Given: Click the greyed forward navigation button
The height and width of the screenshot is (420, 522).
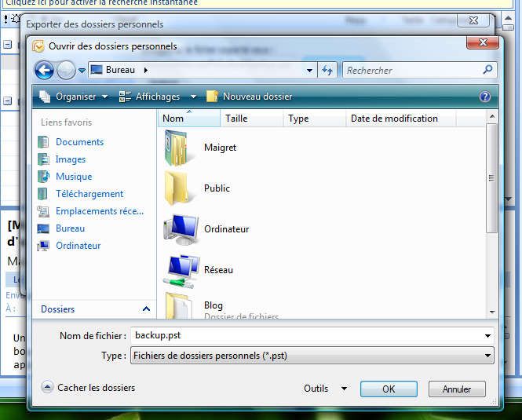Looking at the screenshot, I should click(66, 71).
